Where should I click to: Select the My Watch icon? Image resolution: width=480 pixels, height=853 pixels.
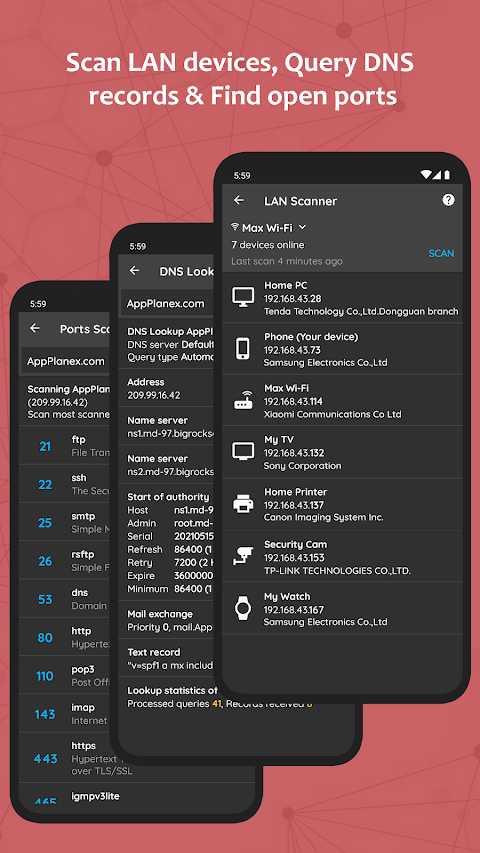(x=243, y=608)
